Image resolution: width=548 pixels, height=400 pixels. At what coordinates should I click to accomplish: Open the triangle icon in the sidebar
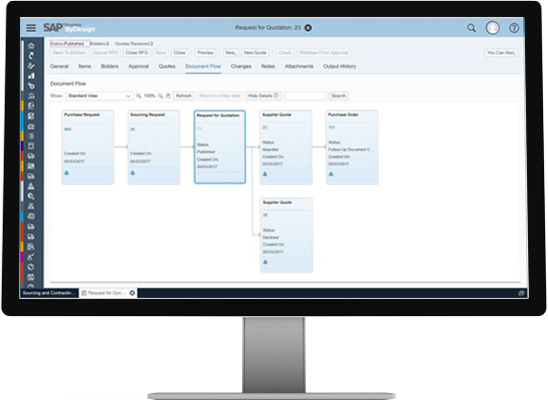(x=31, y=186)
